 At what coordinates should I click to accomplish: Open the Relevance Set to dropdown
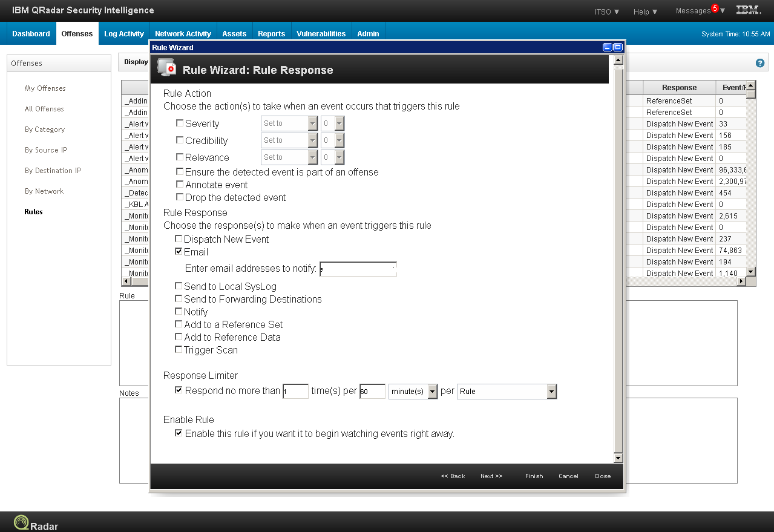[x=289, y=157]
